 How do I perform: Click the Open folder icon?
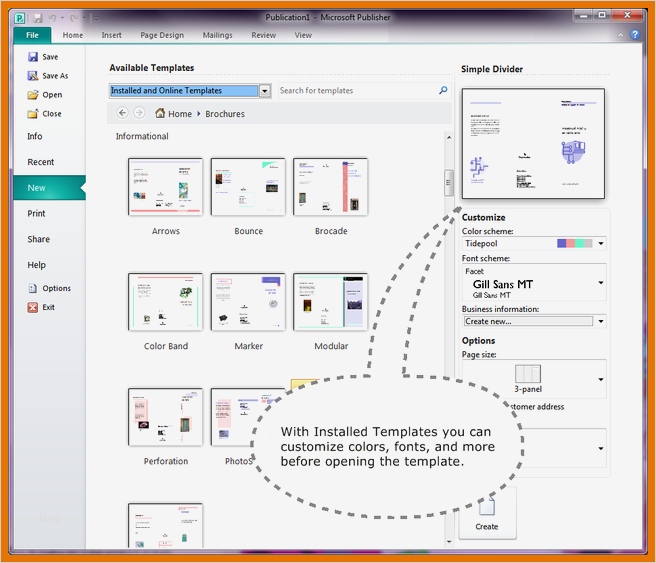click(x=33, y=95)
